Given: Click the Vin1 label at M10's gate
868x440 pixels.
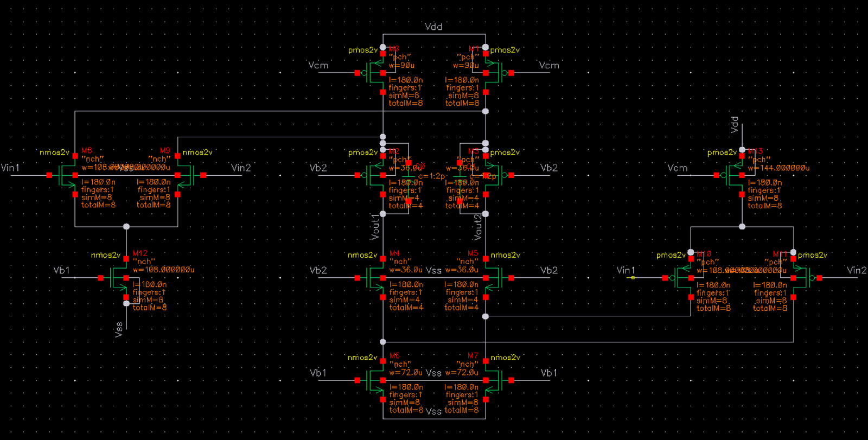Looking at the screenshot, I should pos(626,270).
